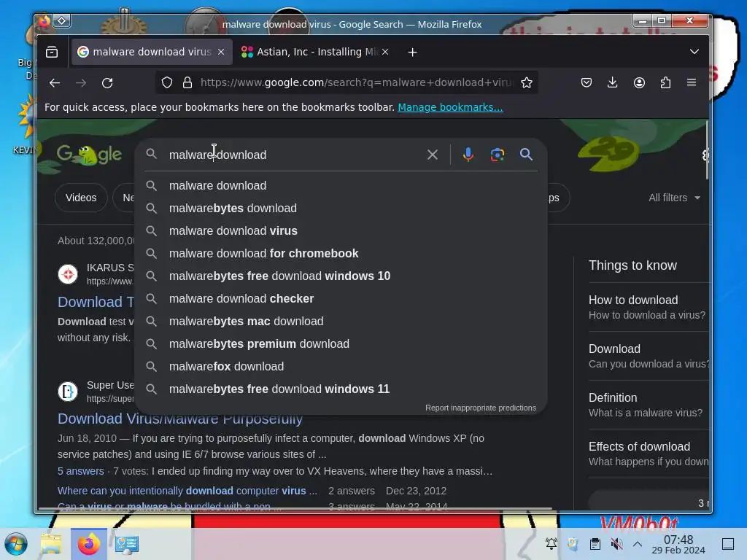Open clipboard tray icon
747x560 pixels.
click(x=595, y=544)
